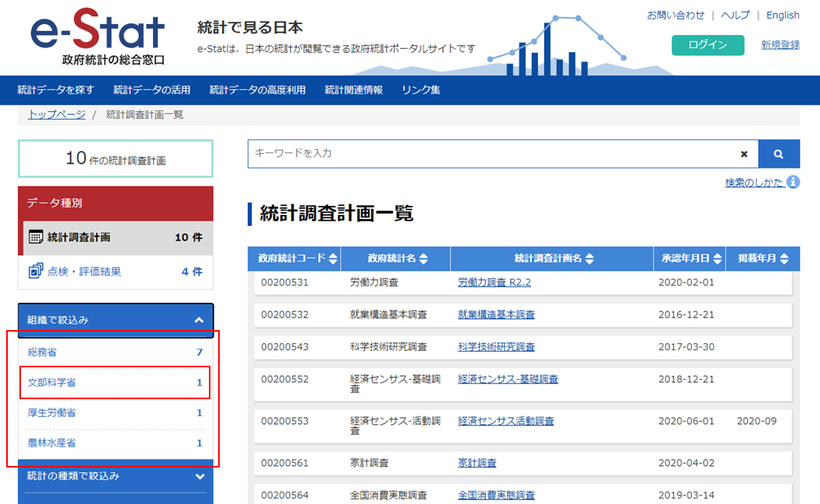Click the ログイン button
Viewport: 820px width, 504px height.
coord(707,45)
